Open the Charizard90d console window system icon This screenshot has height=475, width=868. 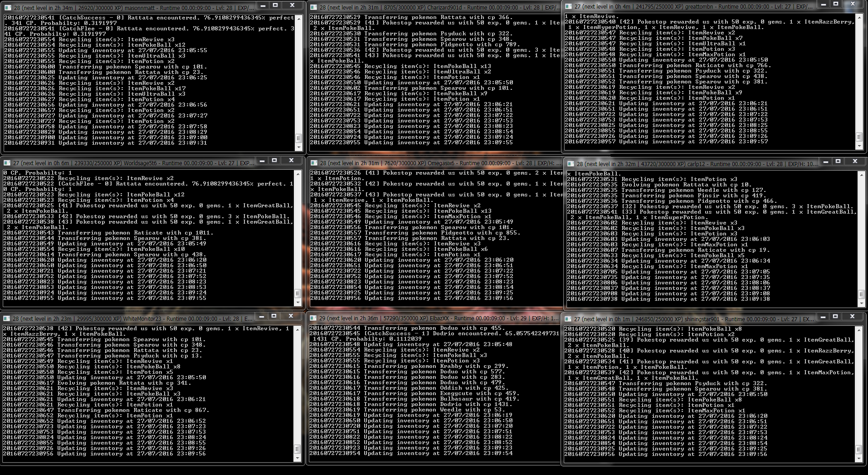coord(313,7)
